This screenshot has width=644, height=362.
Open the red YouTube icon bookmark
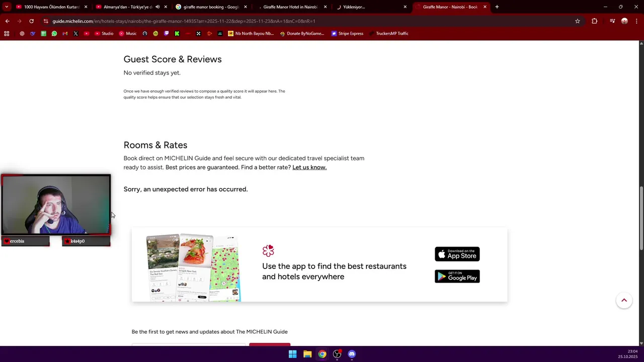pos(87,33)
